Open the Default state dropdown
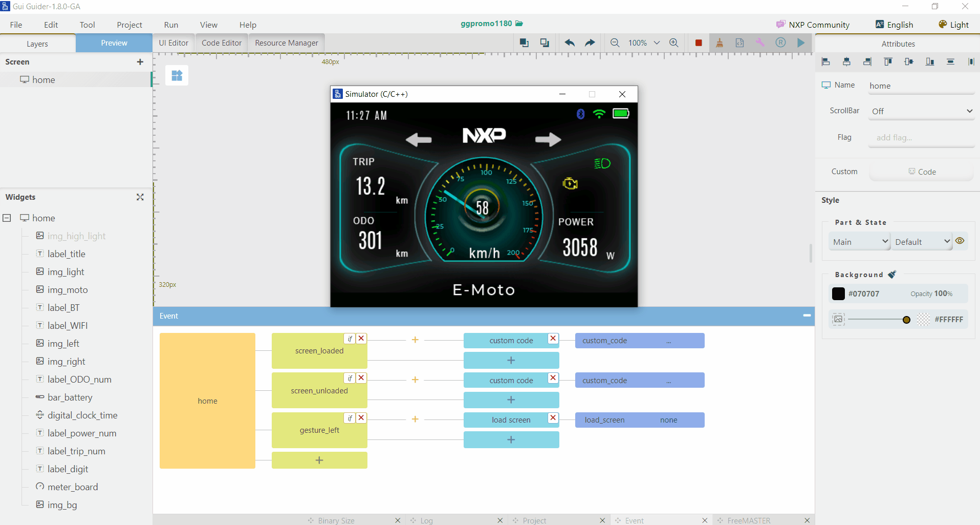980x525 pixels. (x=921, y=241)
